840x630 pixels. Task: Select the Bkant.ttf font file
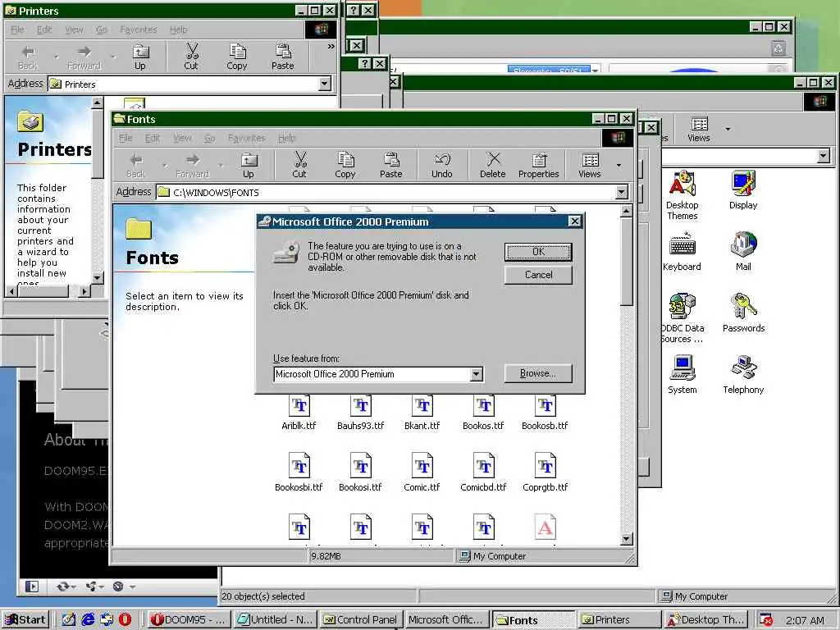[x=422, y=413]
